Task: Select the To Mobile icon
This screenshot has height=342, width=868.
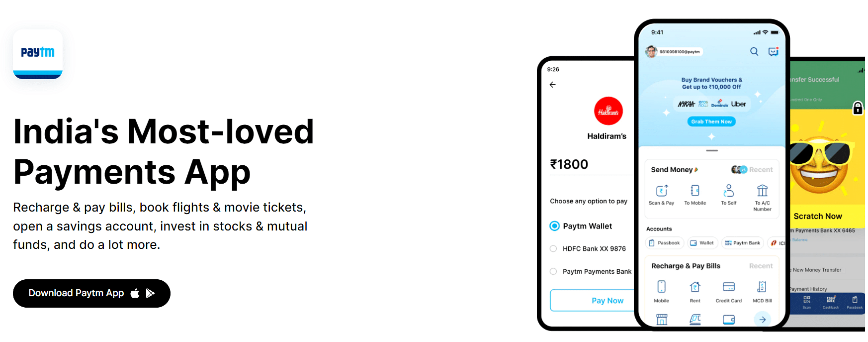Action: coord(695,191)
